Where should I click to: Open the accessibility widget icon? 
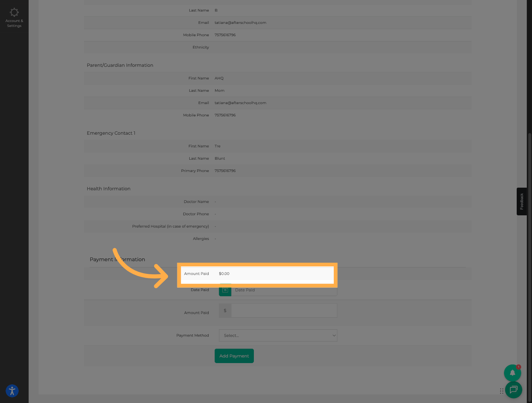(x=12, y=391)
